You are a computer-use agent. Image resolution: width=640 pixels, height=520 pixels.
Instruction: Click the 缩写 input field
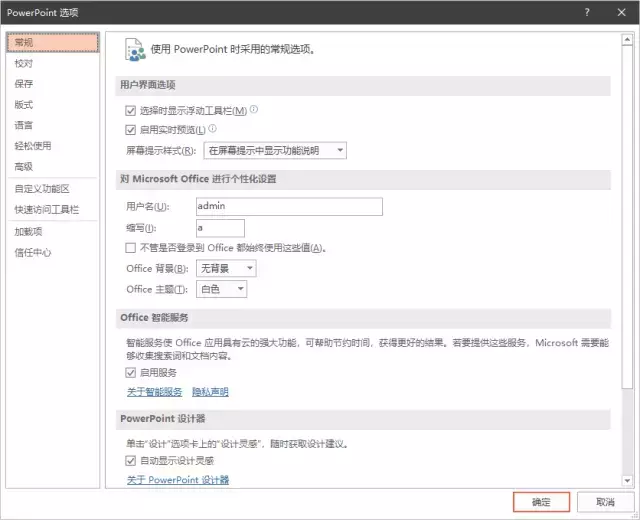(220, 228)
